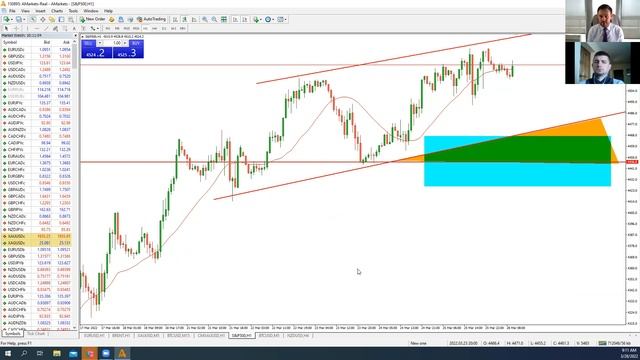Toggle the AutoTrading button
640x360 pixels.
click(x=152, y=19)
